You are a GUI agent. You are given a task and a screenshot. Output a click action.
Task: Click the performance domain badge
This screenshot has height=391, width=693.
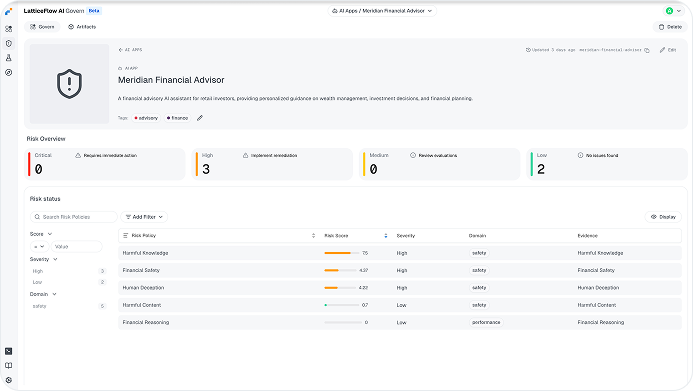[486, 323]
